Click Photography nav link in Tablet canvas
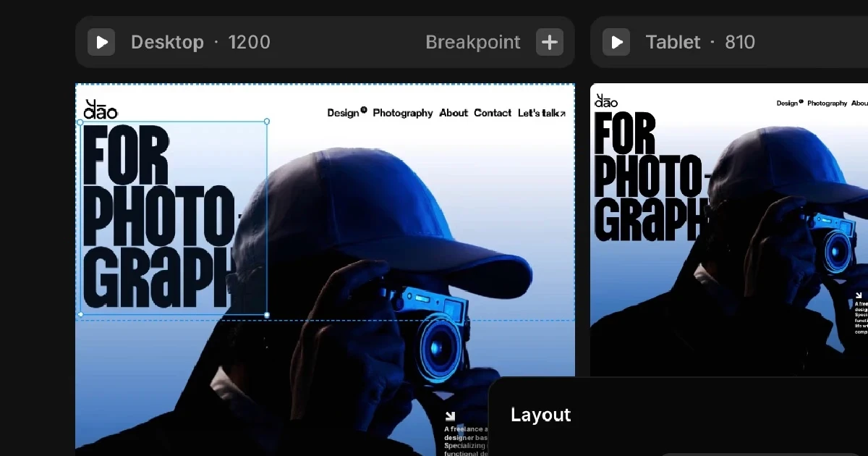This screenshot has height=456, width=868. [x=827, y=104]
